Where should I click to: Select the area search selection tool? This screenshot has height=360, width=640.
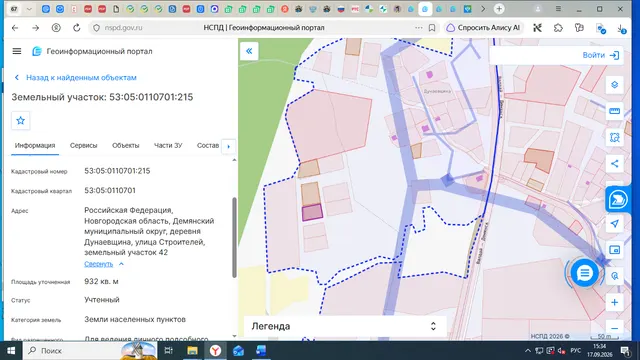pos(614,138)
